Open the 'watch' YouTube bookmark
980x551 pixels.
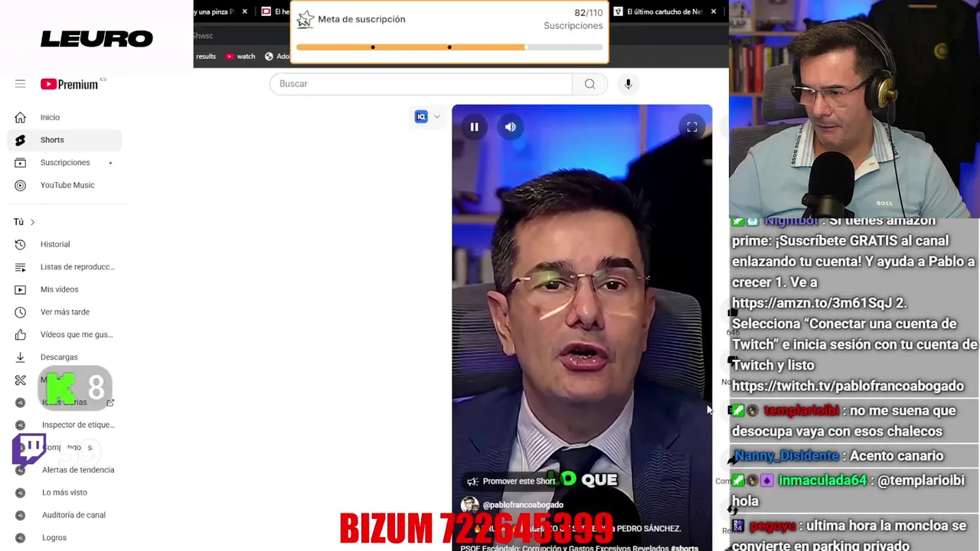(240, 56)
